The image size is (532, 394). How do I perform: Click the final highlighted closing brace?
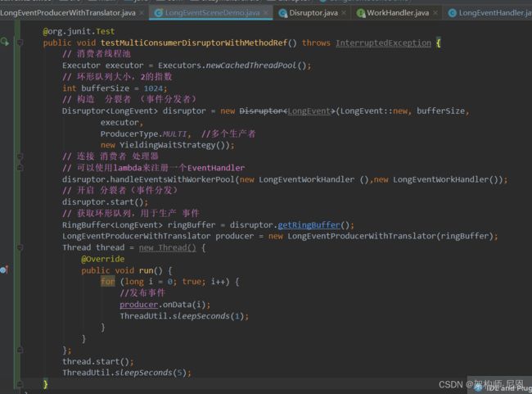click(46, 384)
